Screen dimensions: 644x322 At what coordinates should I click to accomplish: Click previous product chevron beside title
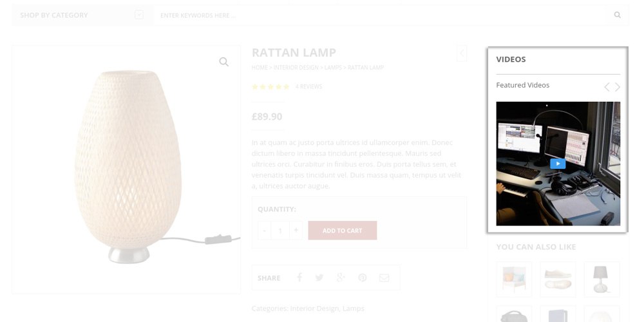pyautogui.click(x=461, y=53)
